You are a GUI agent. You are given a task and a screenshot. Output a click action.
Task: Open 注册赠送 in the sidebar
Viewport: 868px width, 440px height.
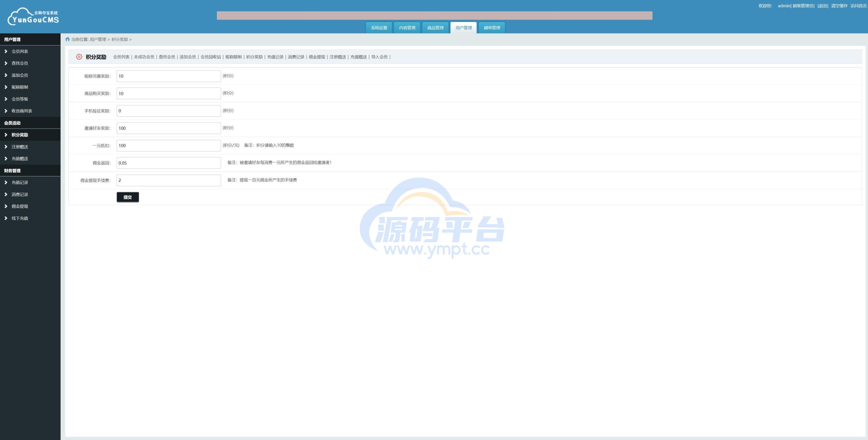pyautogui.click(x=20, y=147)
